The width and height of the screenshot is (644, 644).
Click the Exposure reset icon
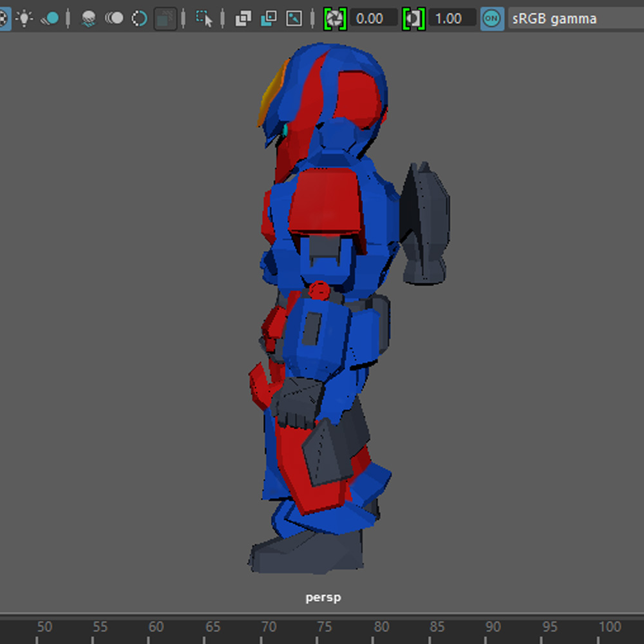pos(334,19)
